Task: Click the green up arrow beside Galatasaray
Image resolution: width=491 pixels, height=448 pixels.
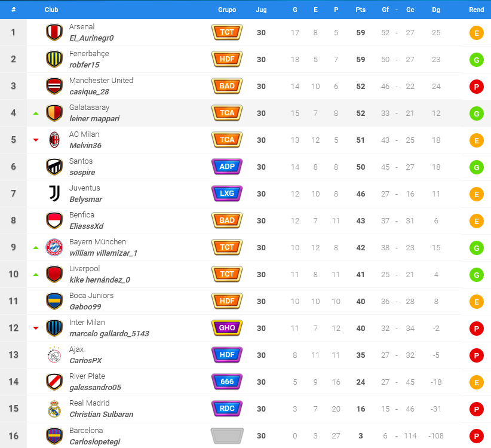Action: [36, 113]
